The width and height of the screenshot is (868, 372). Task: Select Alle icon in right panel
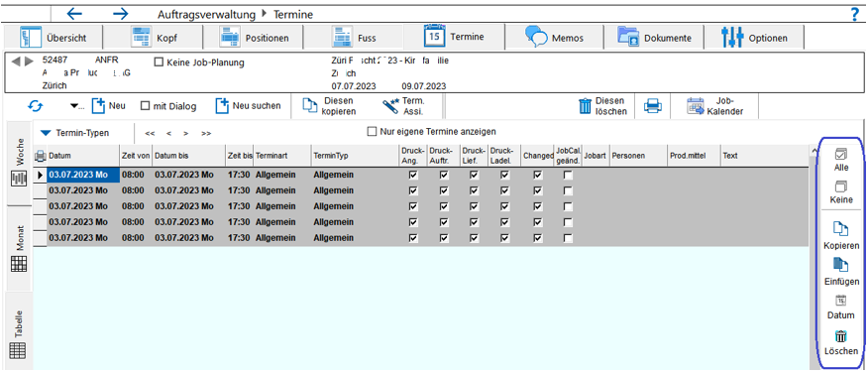(x=841, y=154)
